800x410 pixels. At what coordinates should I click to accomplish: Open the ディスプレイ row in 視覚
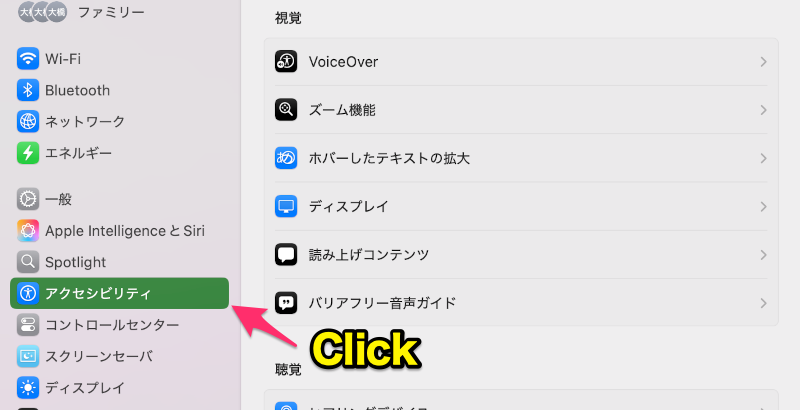(x=521, y=207)
